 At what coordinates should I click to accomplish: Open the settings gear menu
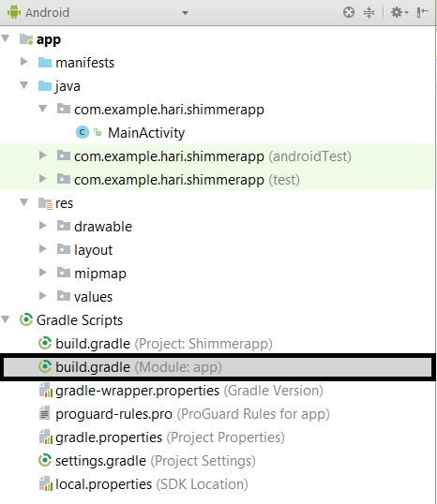399,12
